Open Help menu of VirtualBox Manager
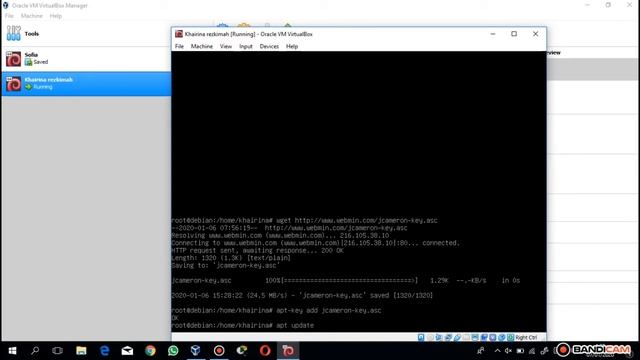This screenshot has width=640, height=360. [56, 16]
